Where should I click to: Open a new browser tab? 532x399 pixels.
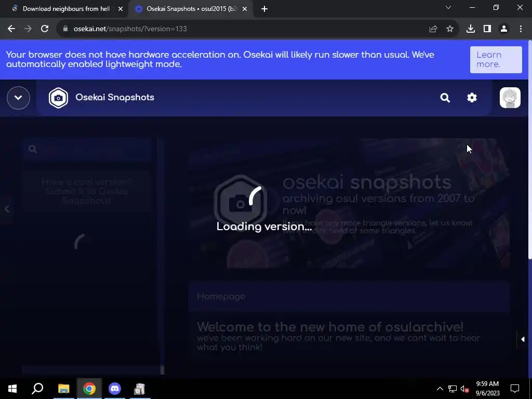point(264,9)
